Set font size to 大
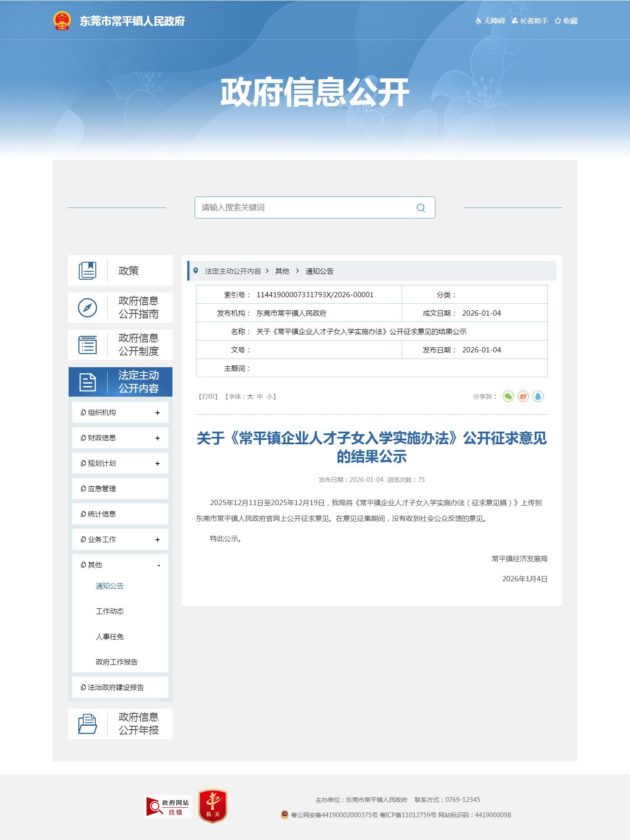 pos(250,397)
